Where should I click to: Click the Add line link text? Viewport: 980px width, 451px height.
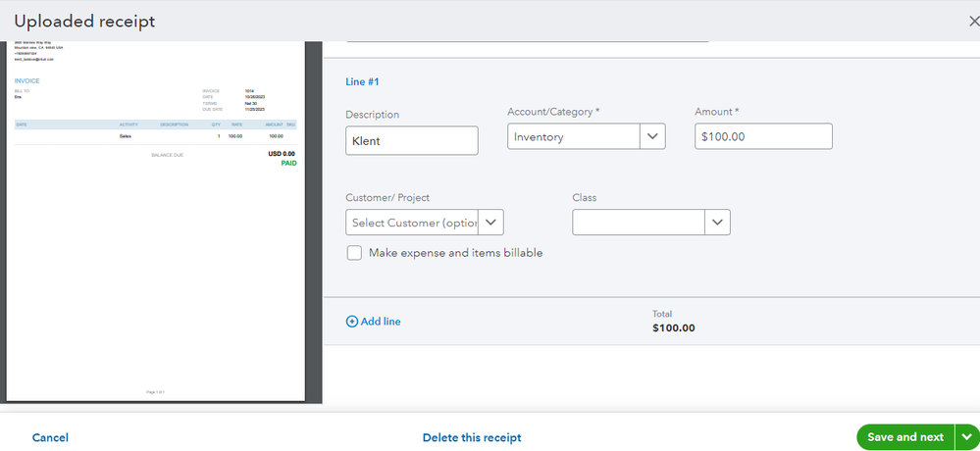pyautogui.click(x=381, y=322)
